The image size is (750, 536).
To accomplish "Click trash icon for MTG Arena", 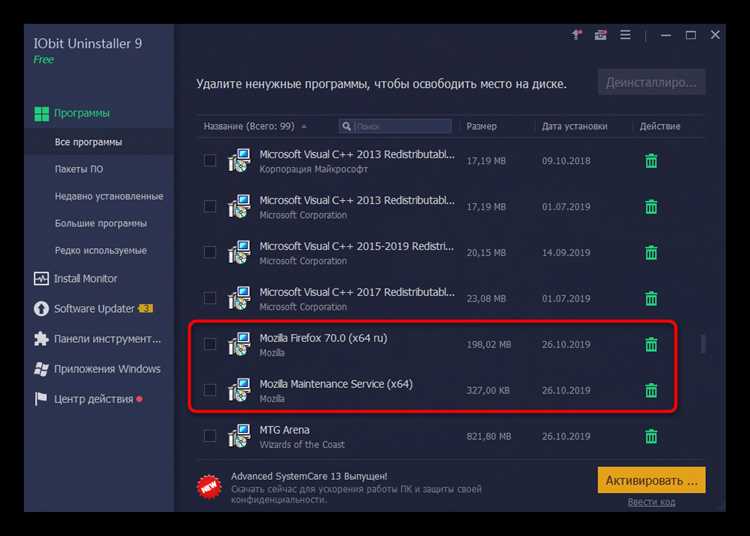I will 651,436.
